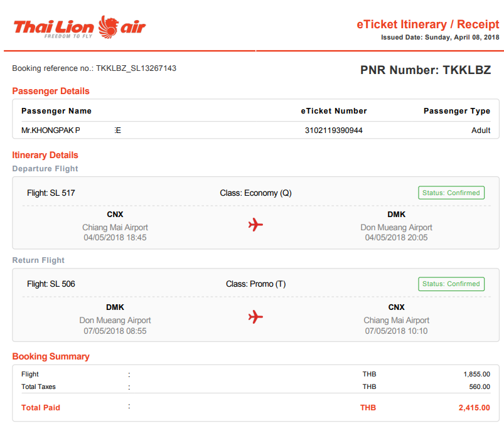The width and height of the screenshot is (504, 426).
Task: Click departure flight Status: Confirmed badge
Action: coord(451,193)
